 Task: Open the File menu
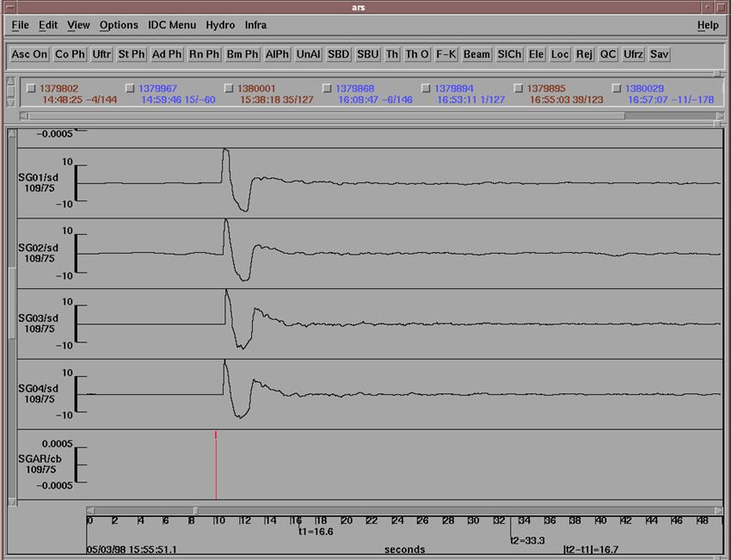coord(20,25)
